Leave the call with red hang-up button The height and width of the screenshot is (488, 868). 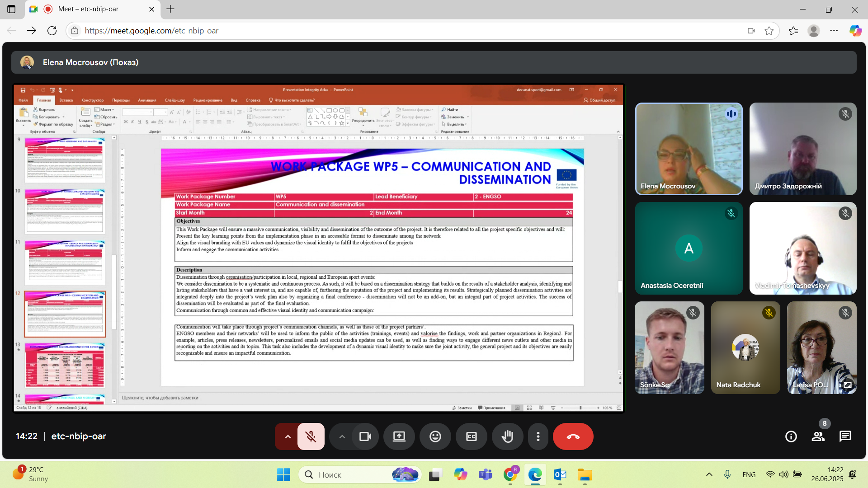[x=573, y=436]
